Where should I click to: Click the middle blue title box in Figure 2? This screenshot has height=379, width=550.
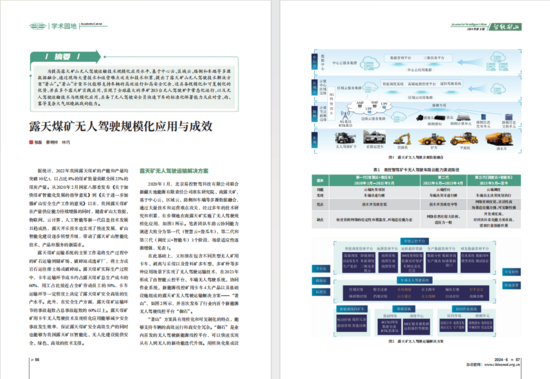414,280
